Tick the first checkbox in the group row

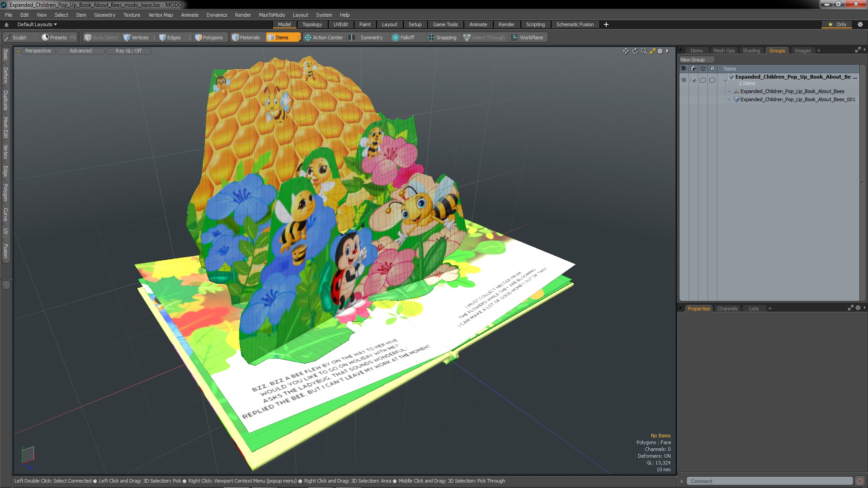coord(703,80)
